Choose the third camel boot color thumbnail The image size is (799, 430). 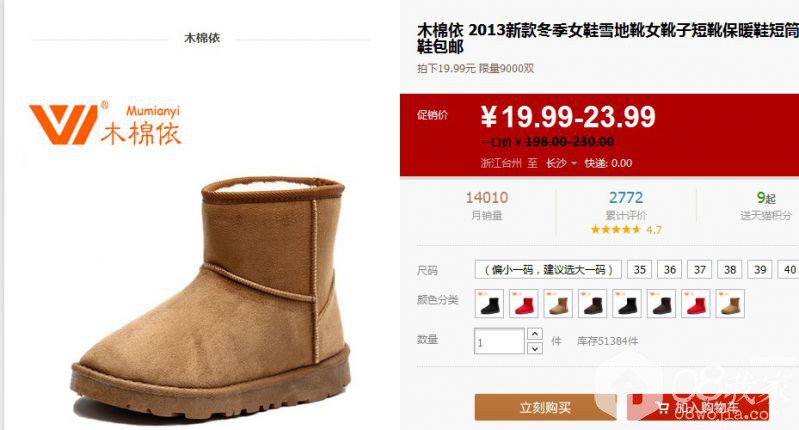tap(558, 304)
